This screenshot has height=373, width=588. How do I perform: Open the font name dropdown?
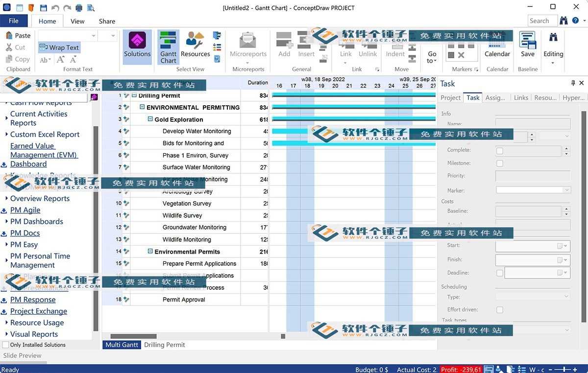point(93,35)
